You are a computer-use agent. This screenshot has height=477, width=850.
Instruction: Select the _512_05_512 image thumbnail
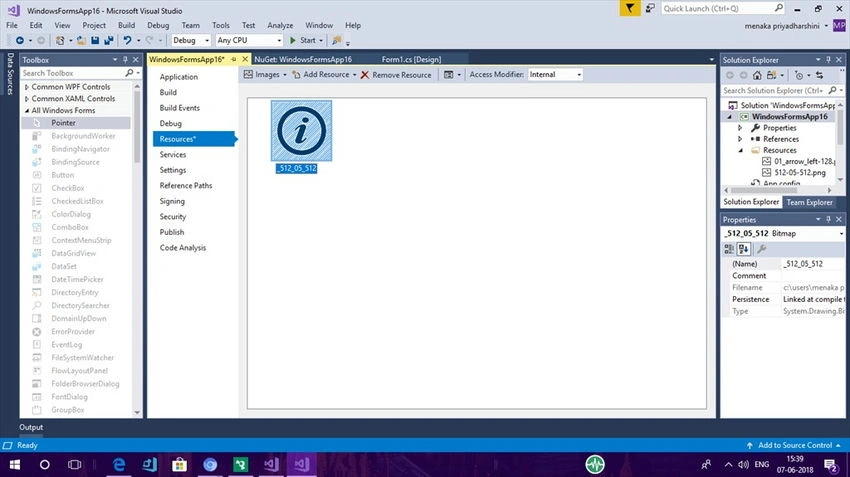click(301, 131)
